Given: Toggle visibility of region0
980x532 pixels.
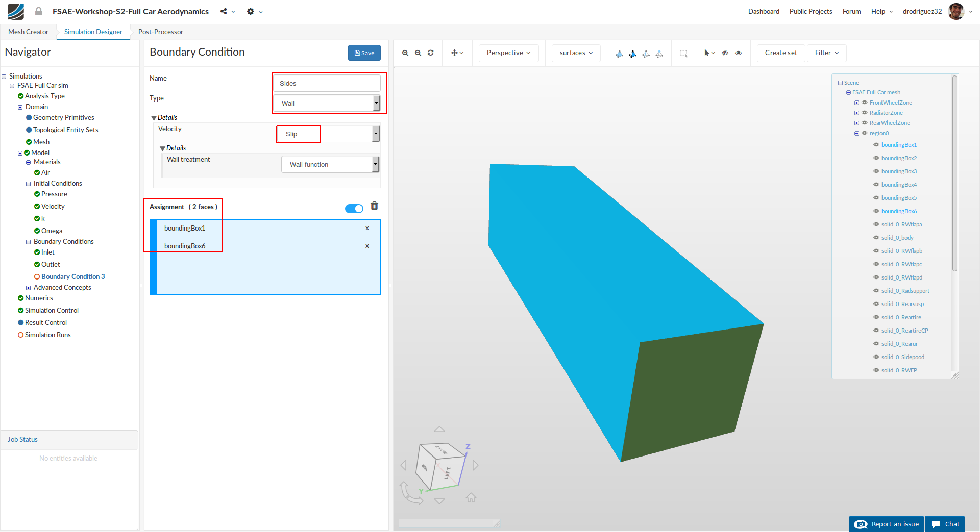Looking at the screenshot, I should [x=865, y=133].
